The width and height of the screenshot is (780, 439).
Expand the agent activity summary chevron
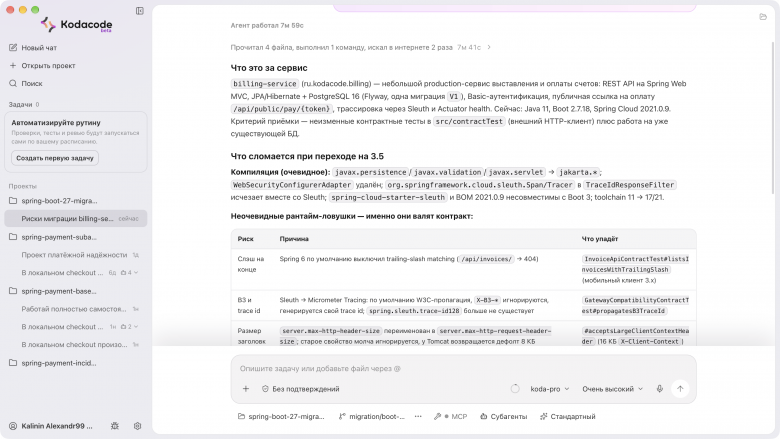tap(489, 47)
